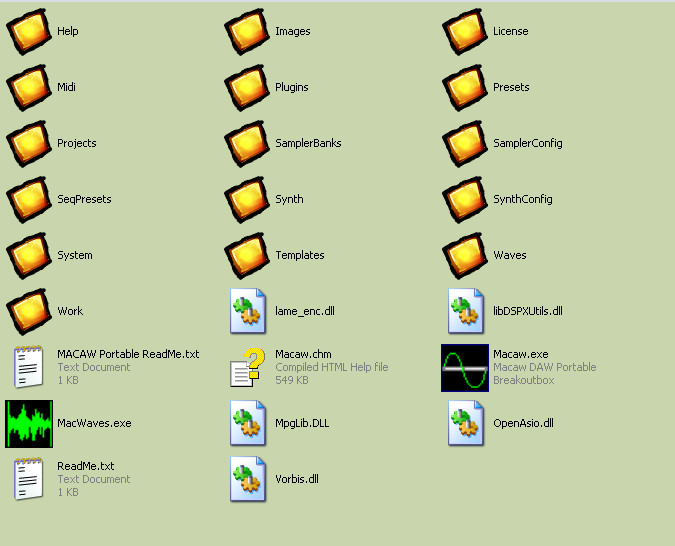Click the 'System' folder name
Screen dimensions: 675x546
pyautogui.click(x=75, y=255)
